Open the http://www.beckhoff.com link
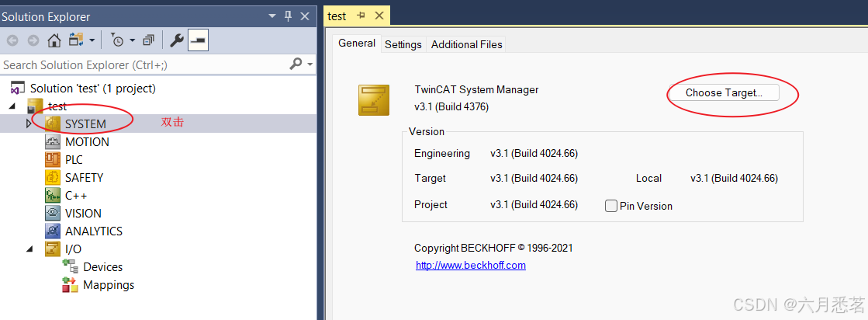This screenshot has width=868, height=320. tap(471, 265)
